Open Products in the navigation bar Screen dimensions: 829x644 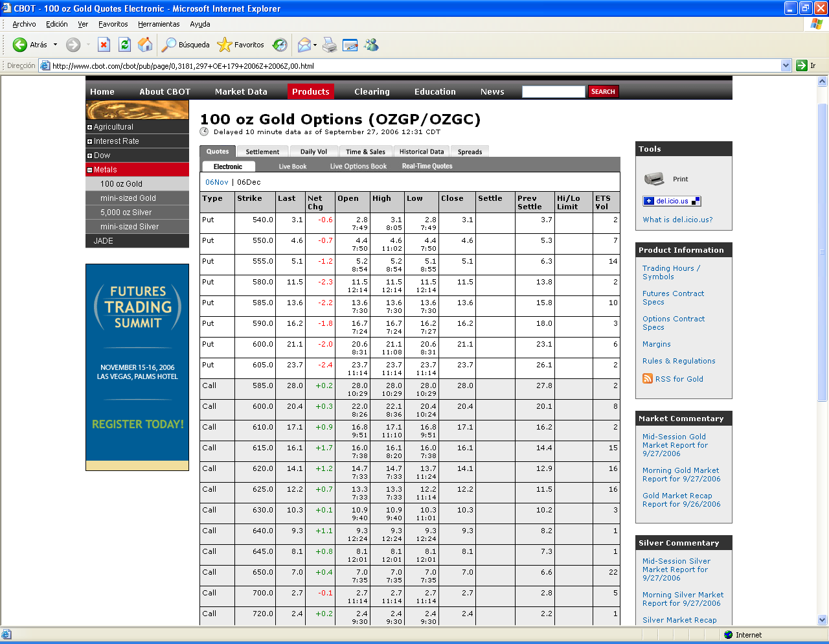(x=311, y=91)
